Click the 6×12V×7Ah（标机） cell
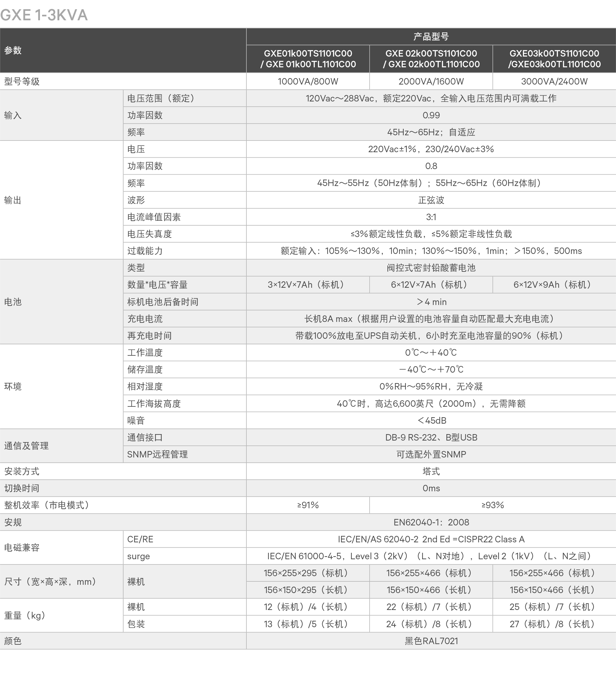616x677 pixels. [x=431, y=285]
